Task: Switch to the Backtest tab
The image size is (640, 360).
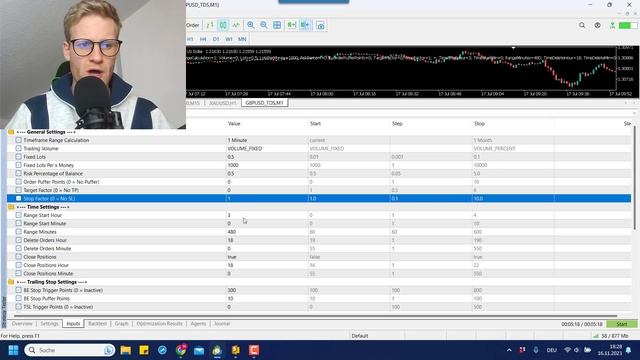Action: [98, 324]
